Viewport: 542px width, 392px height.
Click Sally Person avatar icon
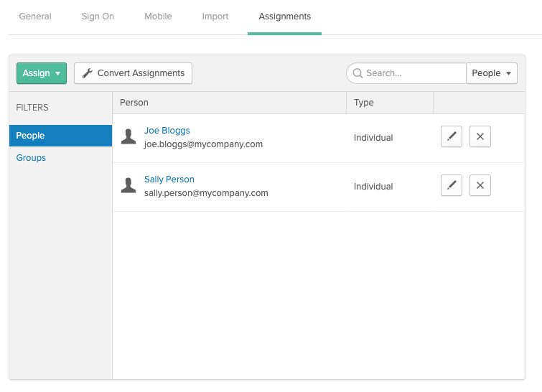(x=129, y=185)
